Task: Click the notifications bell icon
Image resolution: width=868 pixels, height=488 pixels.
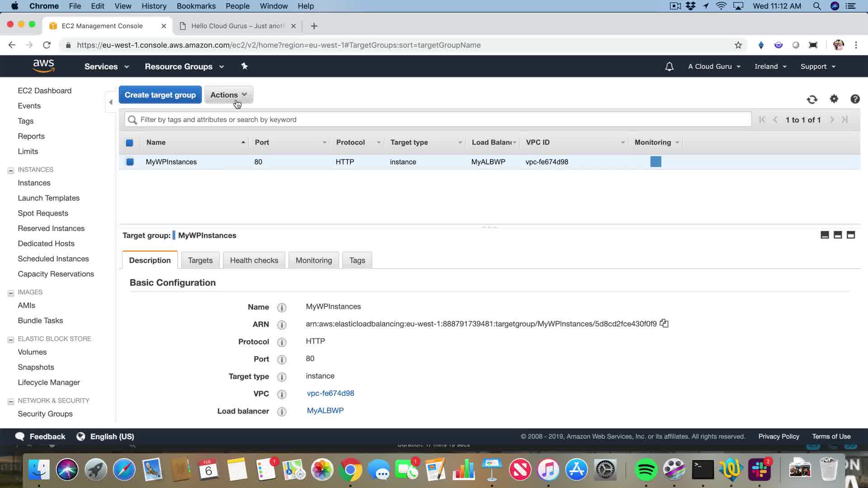Action: pyautogui.click(x=669, y=66)
